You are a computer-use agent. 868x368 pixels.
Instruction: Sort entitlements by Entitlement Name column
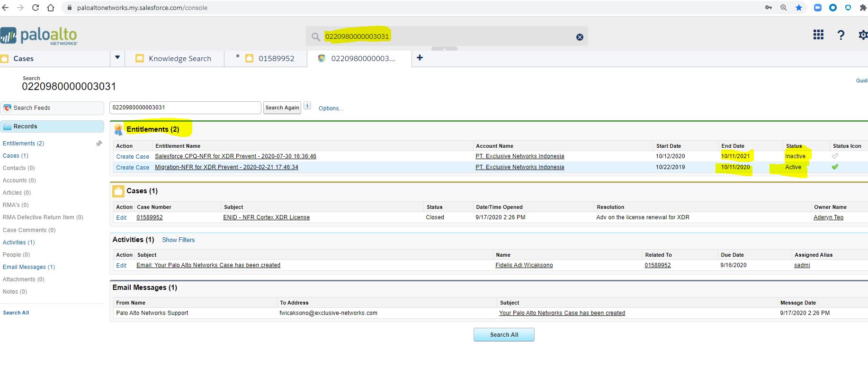pyautogui.click(x=178, y=146)
